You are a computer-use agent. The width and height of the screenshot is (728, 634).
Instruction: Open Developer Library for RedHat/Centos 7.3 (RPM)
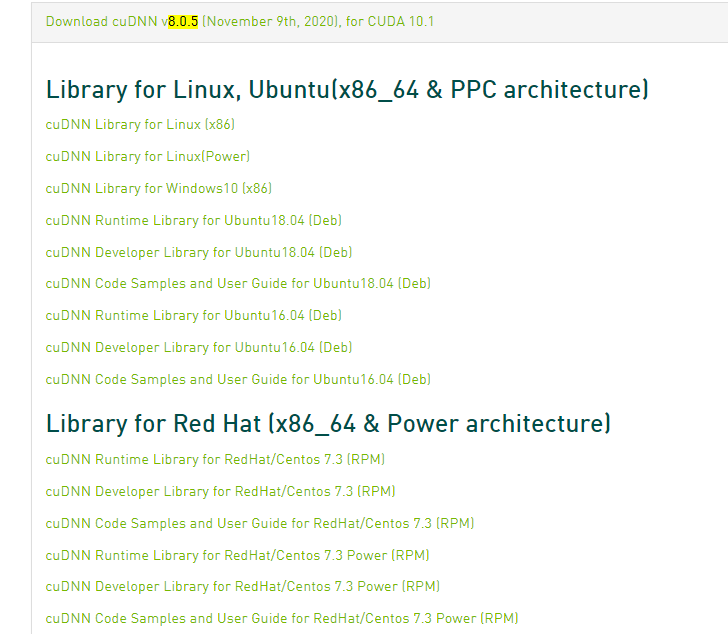tap(221, 492)
